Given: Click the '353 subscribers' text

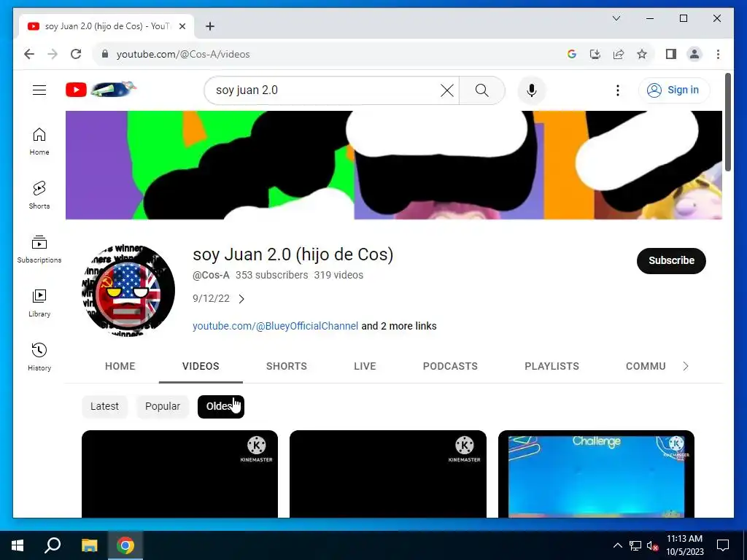Looking at the screenshot, I should pyautogui.click(x=271, y=275).
